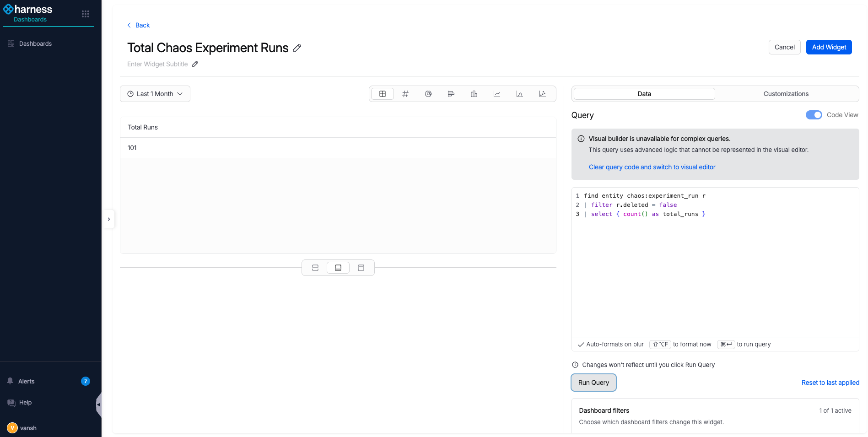Image resolution: width=868 pixels, height=437 pixels.
Task: Clear query code and switch to visual editor
Action: tap(652, 167)
